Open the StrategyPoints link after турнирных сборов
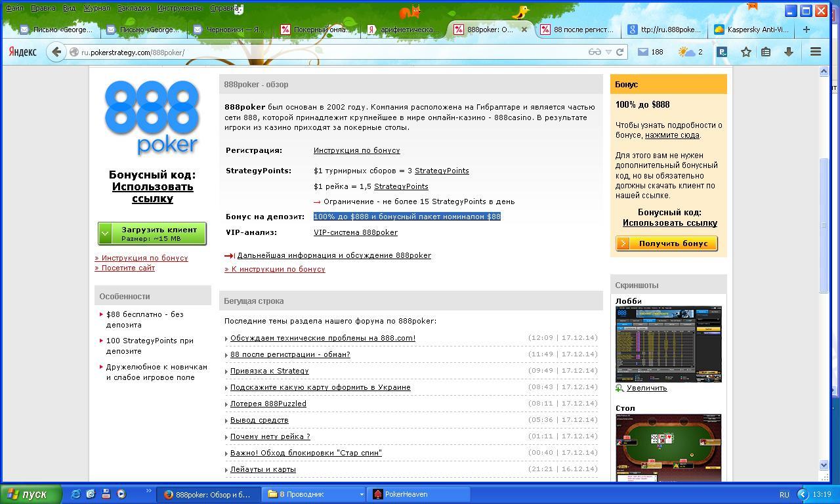840x504 pixels. 442,171
